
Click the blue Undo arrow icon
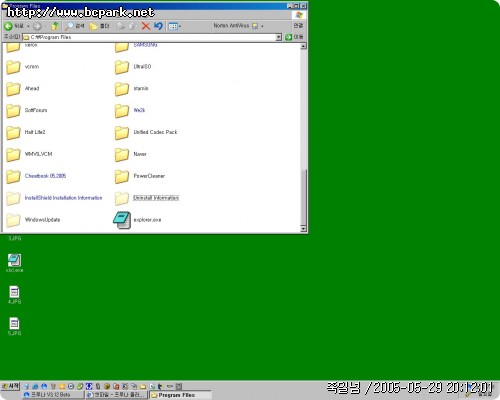pyautogui.click(x=158, y=26)
